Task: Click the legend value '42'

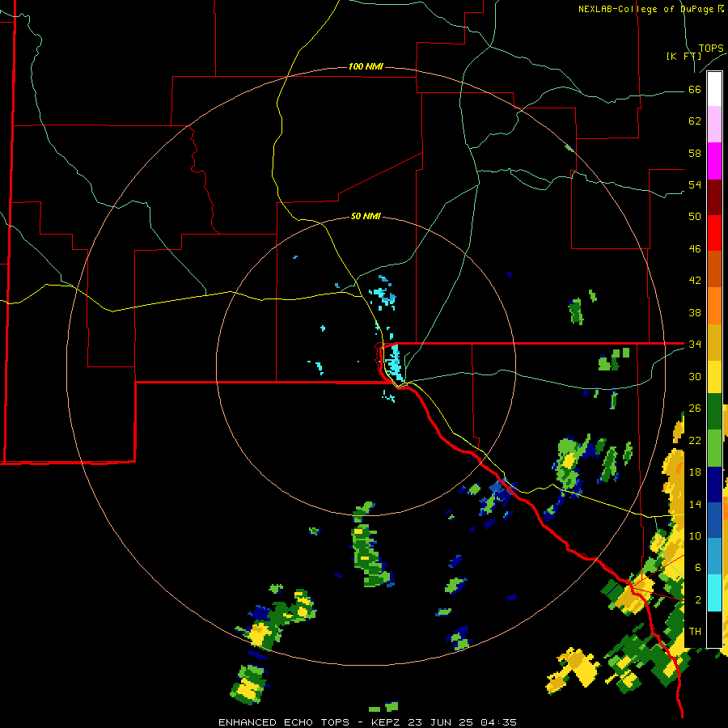Action: (695, 280)
